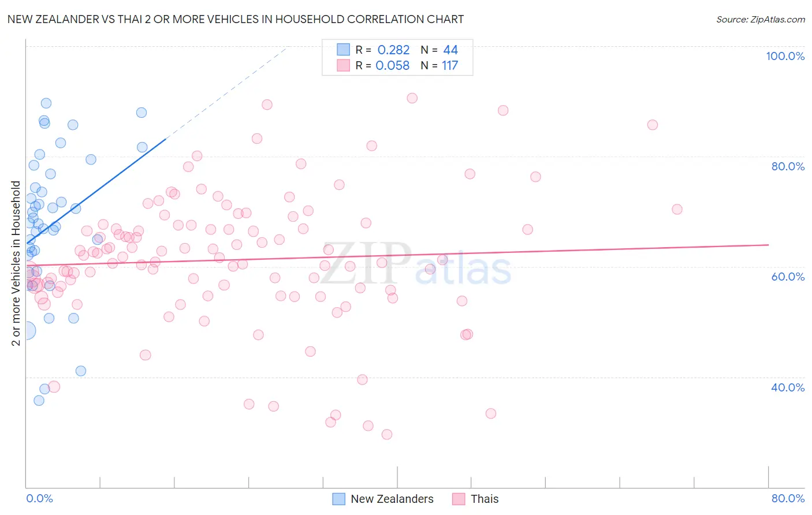Image resolution: width=812 pixels, height=515 pixels.
Task: Select the New Zealanders legend label
Action: (392, 499)
